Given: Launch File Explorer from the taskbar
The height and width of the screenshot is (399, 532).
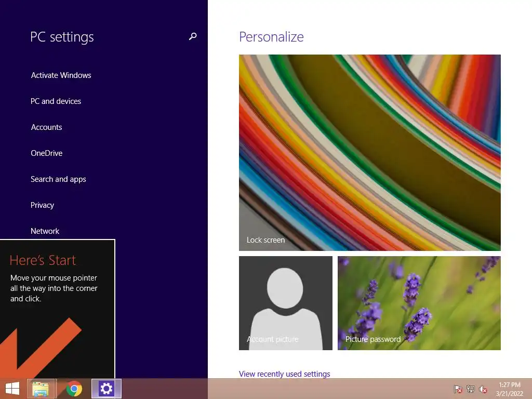Looking at the screenshot, I should pos(41,389).
